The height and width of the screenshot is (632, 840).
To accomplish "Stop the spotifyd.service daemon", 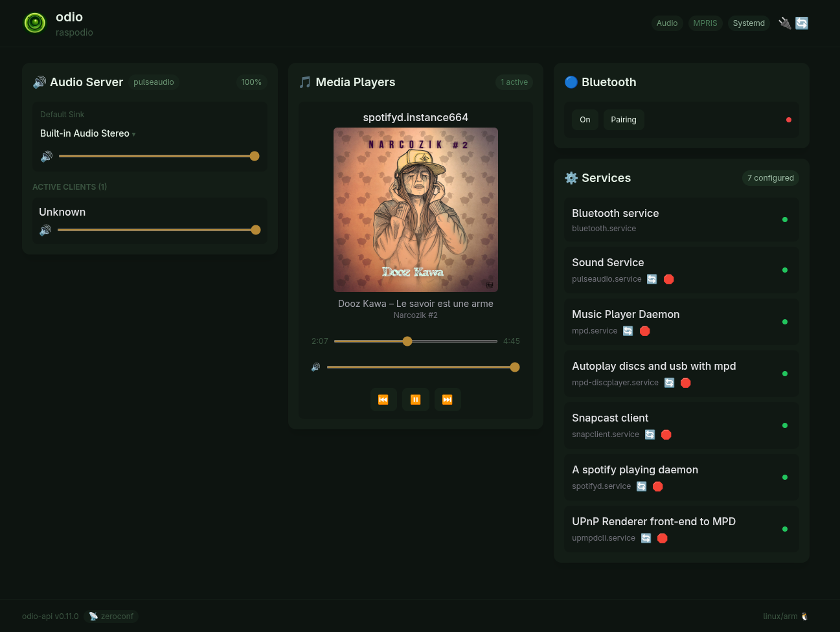I will 657,486.
